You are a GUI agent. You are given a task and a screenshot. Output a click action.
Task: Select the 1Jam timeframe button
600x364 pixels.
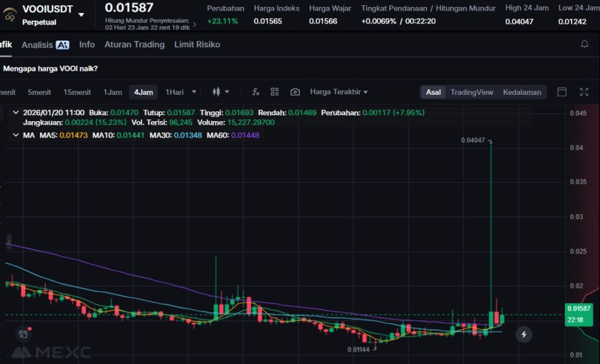click(x=112, y=92)
